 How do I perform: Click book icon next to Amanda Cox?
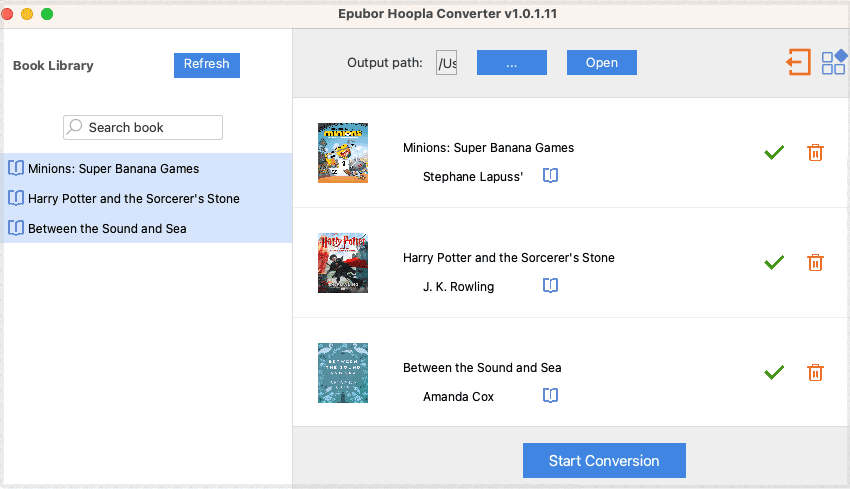click(550, 396)
